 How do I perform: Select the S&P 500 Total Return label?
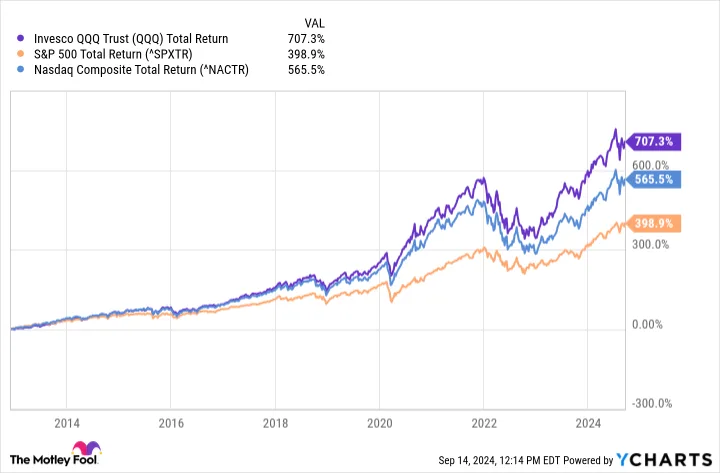pos(113,54)
